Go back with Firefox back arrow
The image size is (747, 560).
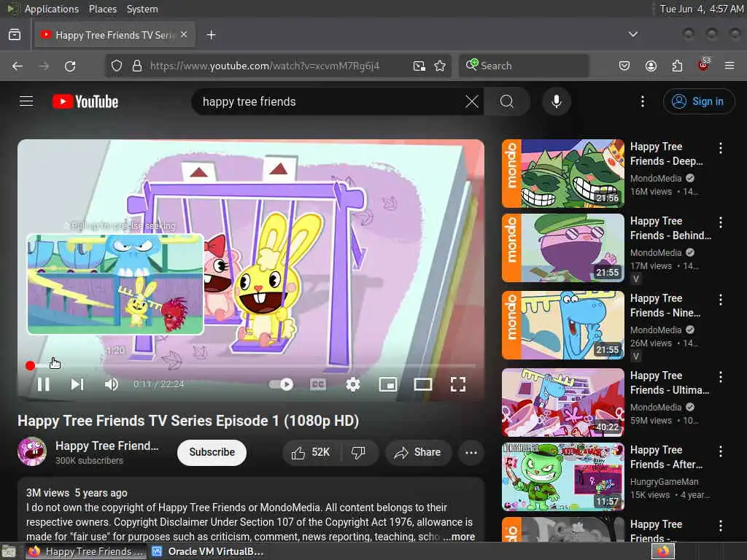18,66
